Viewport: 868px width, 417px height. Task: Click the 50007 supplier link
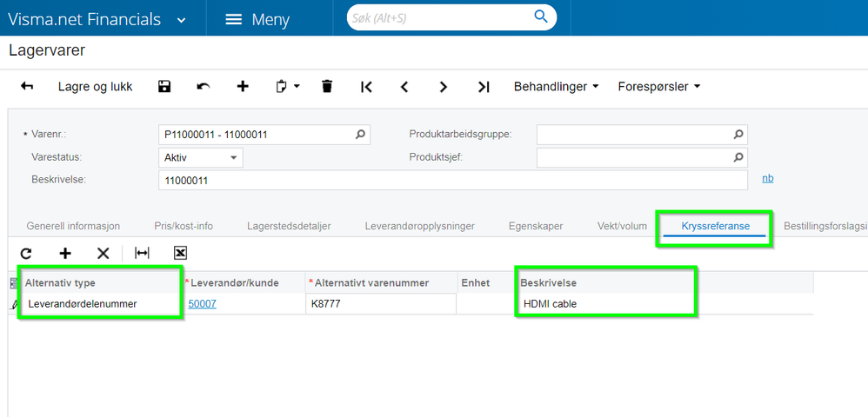click(x=203, y=303)
